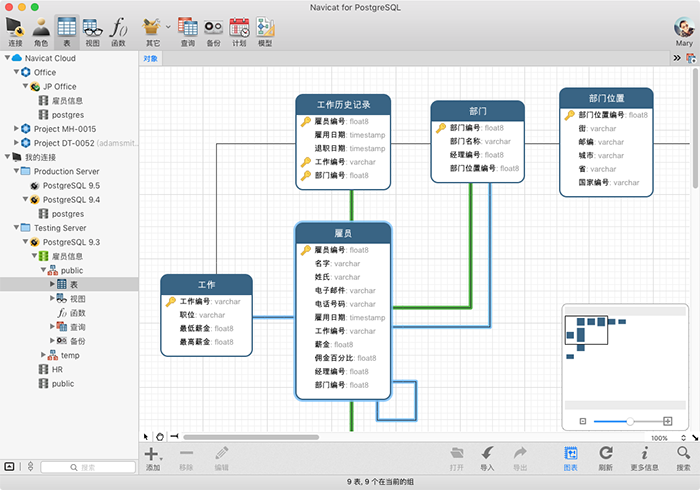Select the 雇员 table header in the diagram
Screen dimensions: 700x490
pos(343,233)
